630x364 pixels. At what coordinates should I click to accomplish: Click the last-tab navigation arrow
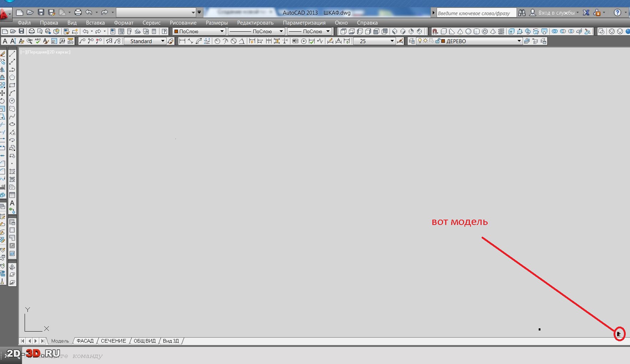coord(42,341)
